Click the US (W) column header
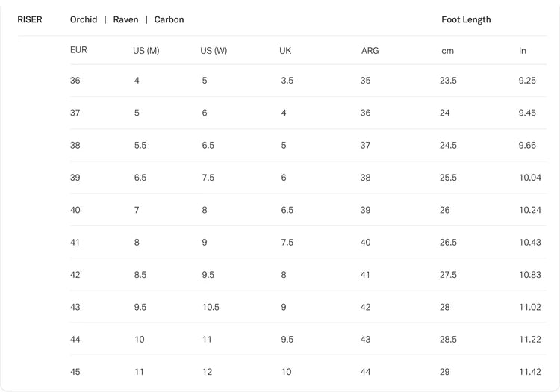Viewport: 560px width, 392px height. [214, 51]
